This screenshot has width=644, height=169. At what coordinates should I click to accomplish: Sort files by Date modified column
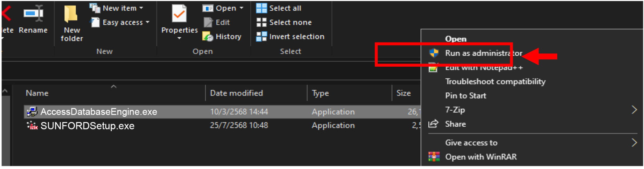[x=236, y=93]
